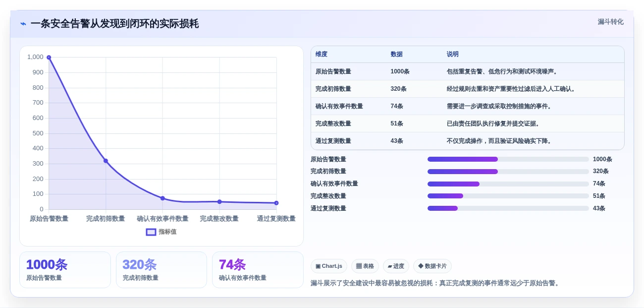
Task: Click the lightning icon beside the title
Action: [23, 24]
